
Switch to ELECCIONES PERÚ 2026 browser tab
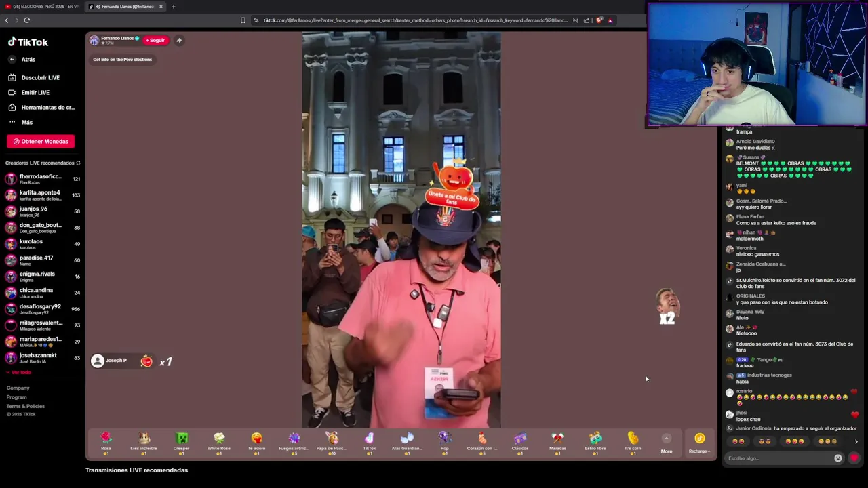click(x=43, y=7)
